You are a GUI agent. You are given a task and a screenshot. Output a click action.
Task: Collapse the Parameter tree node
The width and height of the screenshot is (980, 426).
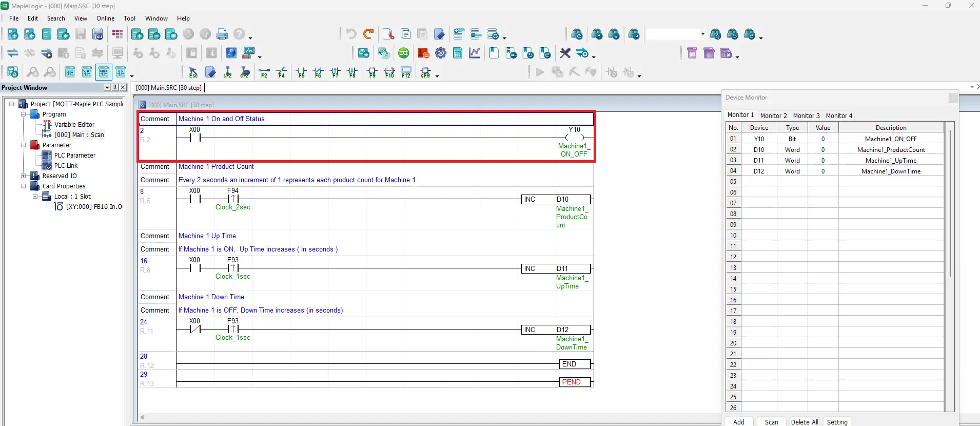[24, 145]
